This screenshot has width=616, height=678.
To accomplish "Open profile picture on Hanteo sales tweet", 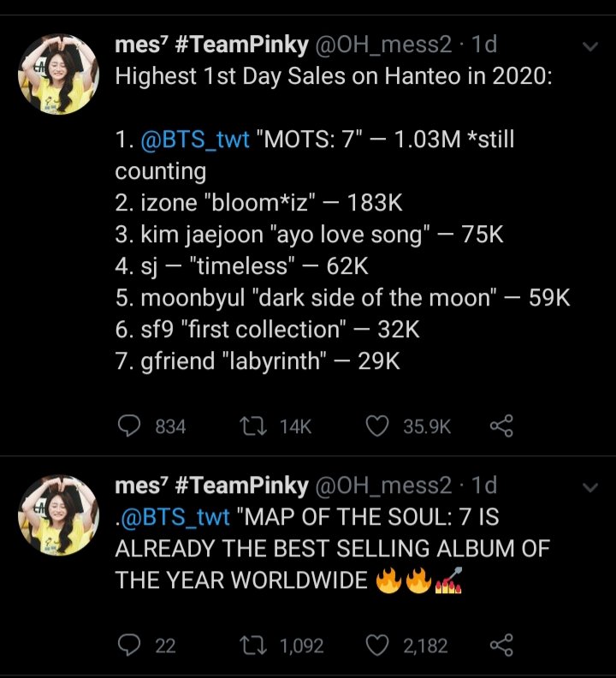I will (58, 74).
